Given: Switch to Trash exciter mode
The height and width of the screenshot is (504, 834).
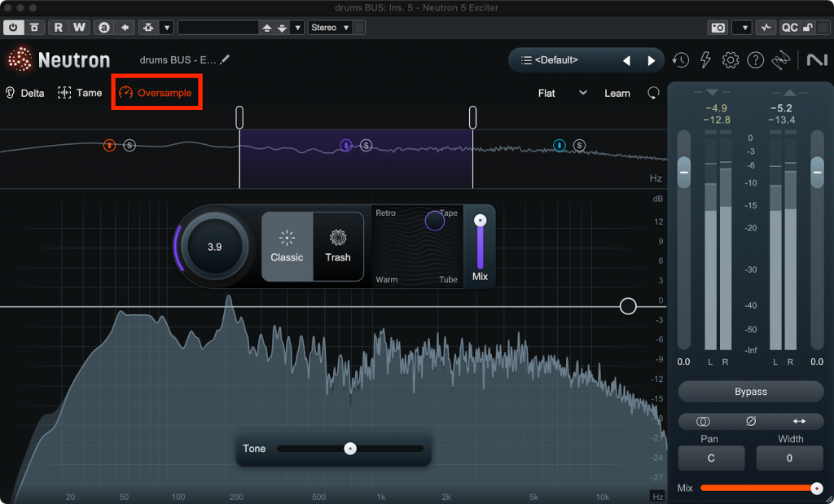Looking at the screenshot, I should click(x=338, y=247).
